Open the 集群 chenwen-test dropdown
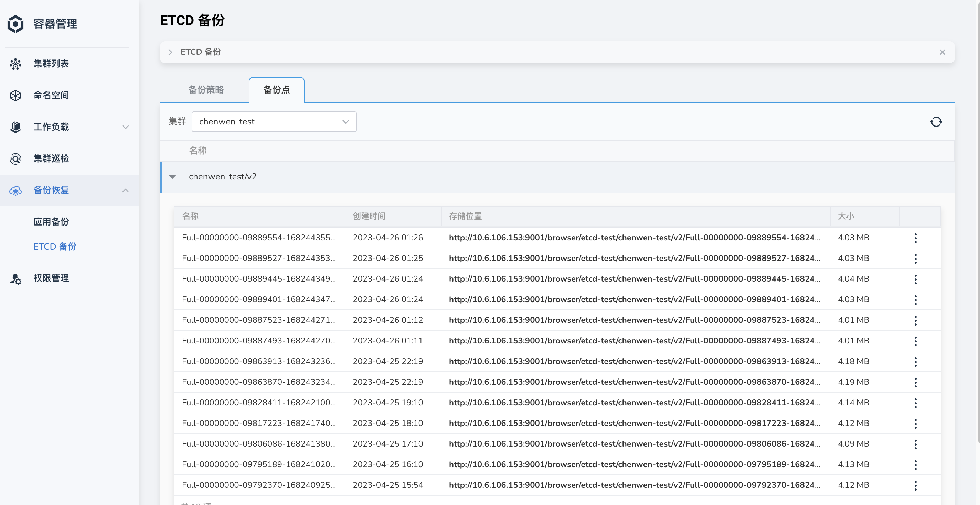 [274, 122]
